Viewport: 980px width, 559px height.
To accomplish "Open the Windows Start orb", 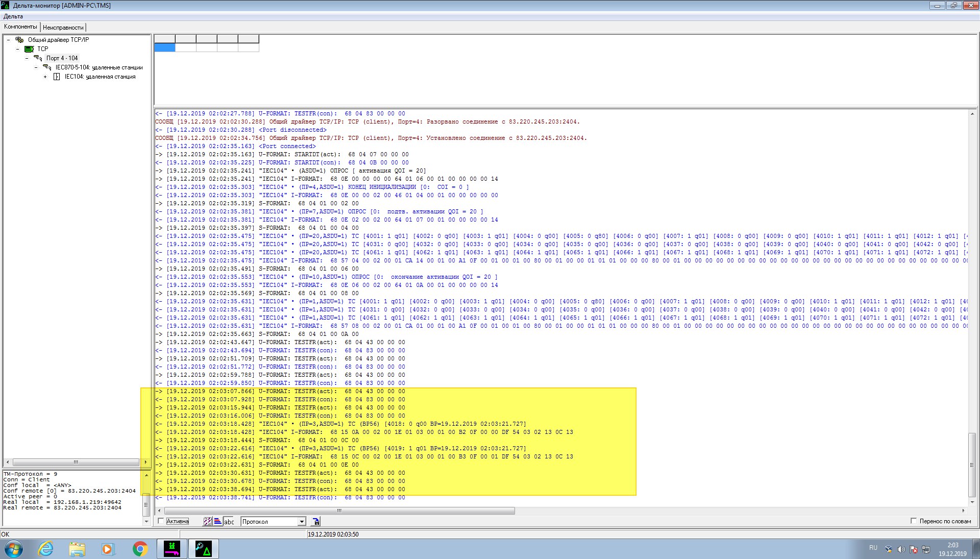I will pyautogui.click(x=13, y=549).
